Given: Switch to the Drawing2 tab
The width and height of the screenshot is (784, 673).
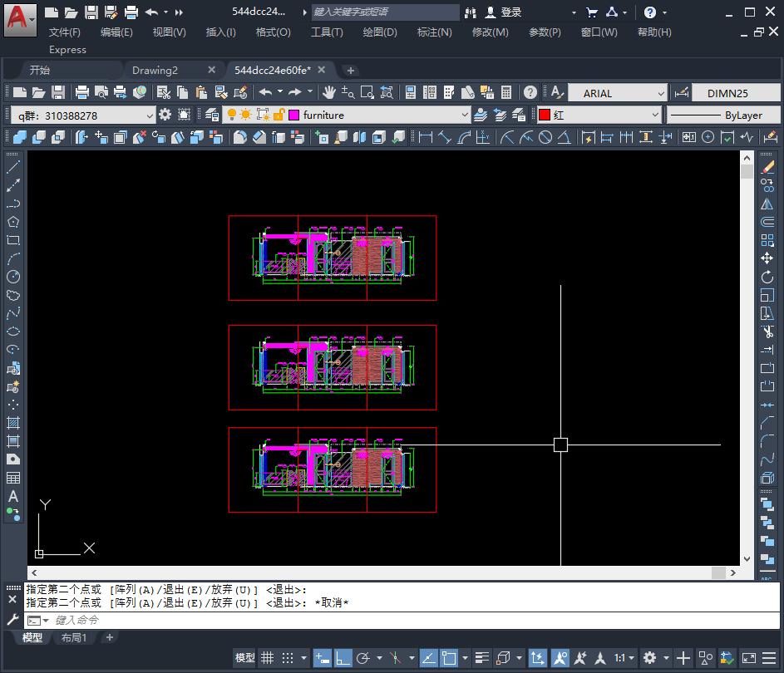Looking at the screenshot, I should tap(155, 70).
